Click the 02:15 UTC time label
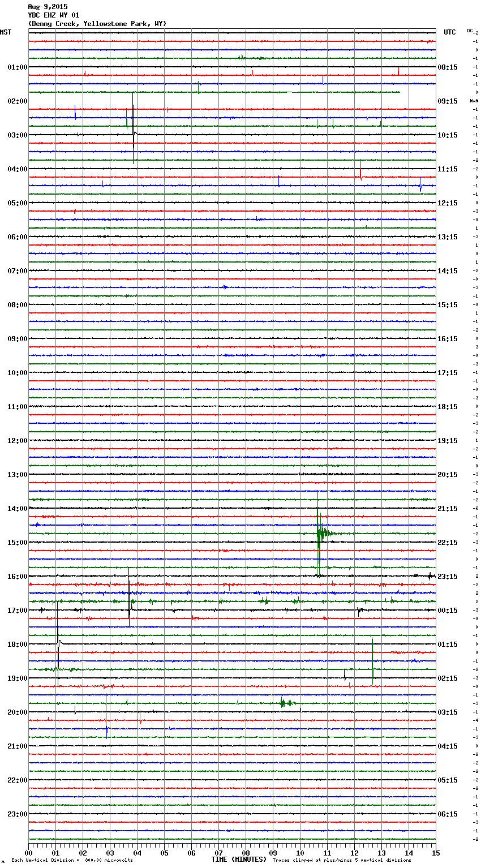The width and height of the screenshot is (481, 868). pyautogui.click(x=448, y=678)
